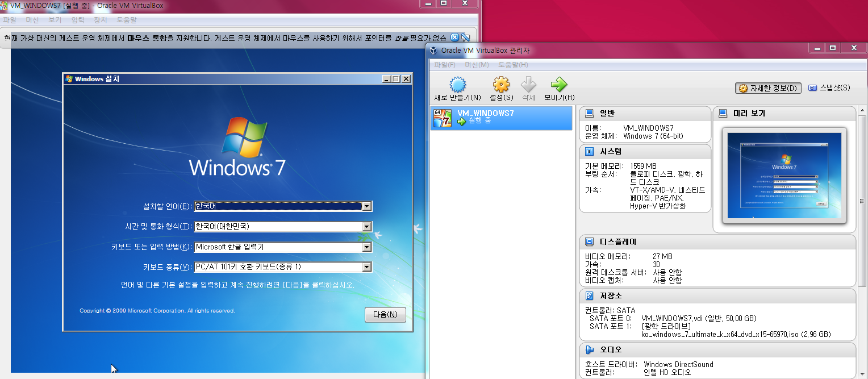The image size is (868, 379).
Task: Click the Display (디스플레이) section icon
Action: (590, 242)
